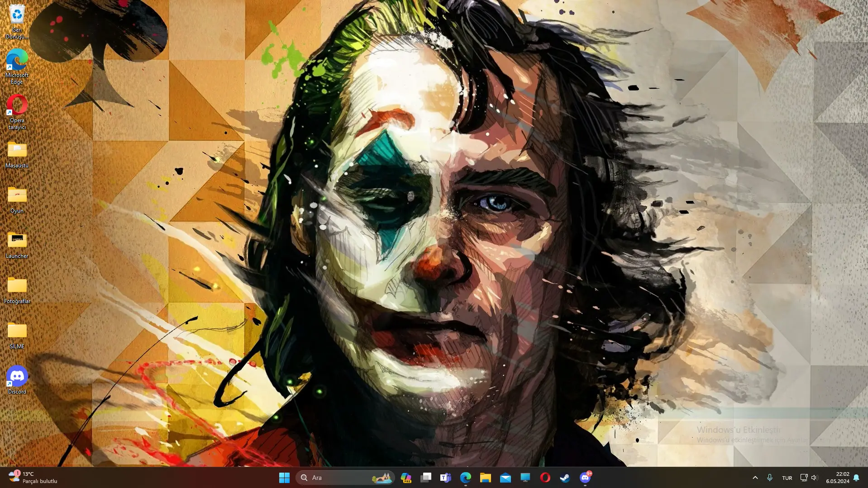Select the Masaüstü folder on desktop
Screen dimensions: 868x488
coord(17,155)
